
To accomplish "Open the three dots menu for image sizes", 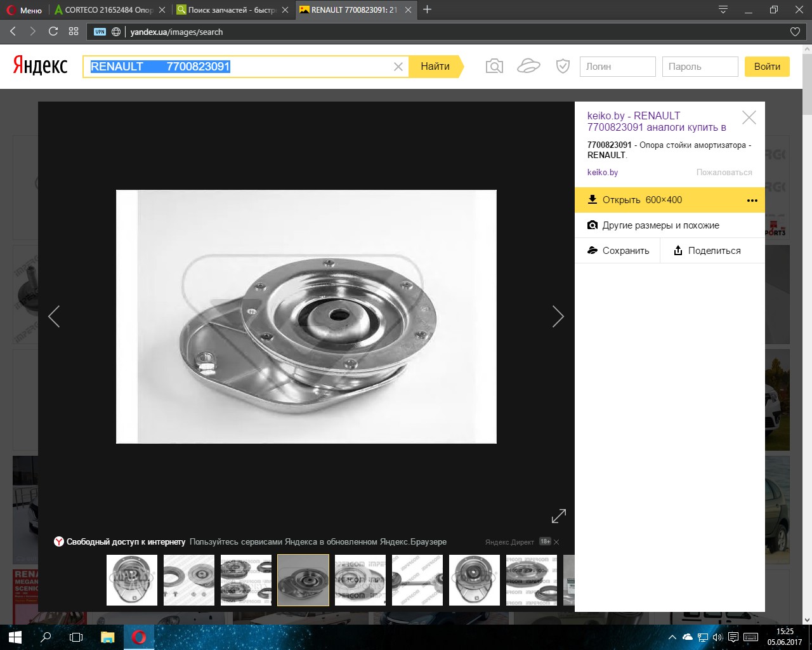I will 752,200.
